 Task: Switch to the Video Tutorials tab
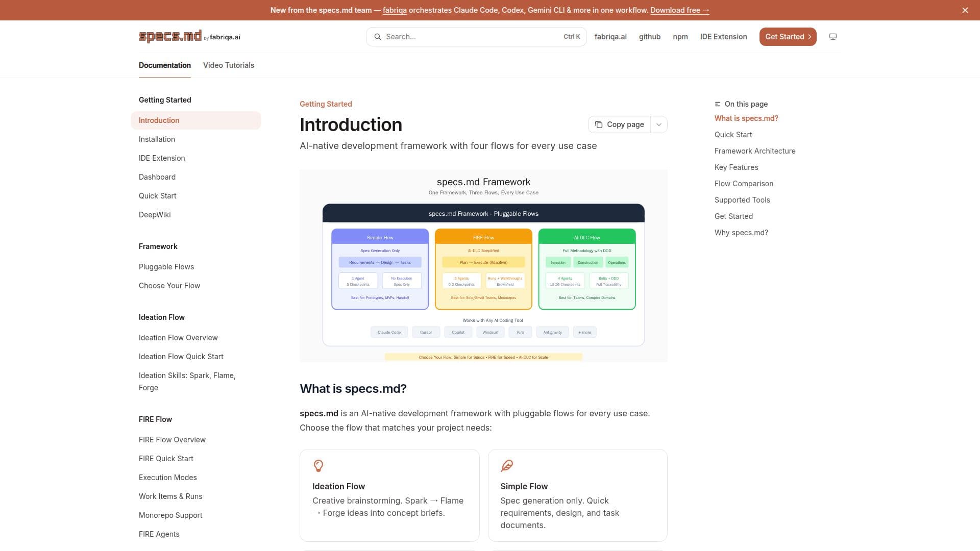pos(229,65)
